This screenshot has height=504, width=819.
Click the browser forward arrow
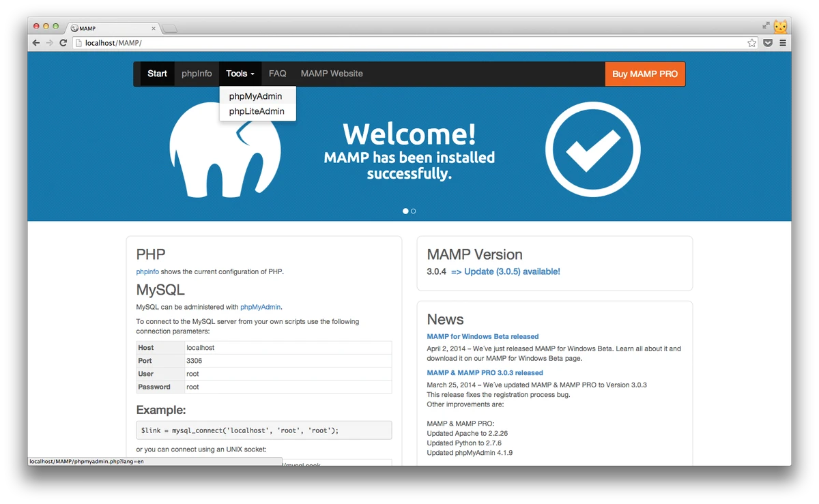coord(49,43)
